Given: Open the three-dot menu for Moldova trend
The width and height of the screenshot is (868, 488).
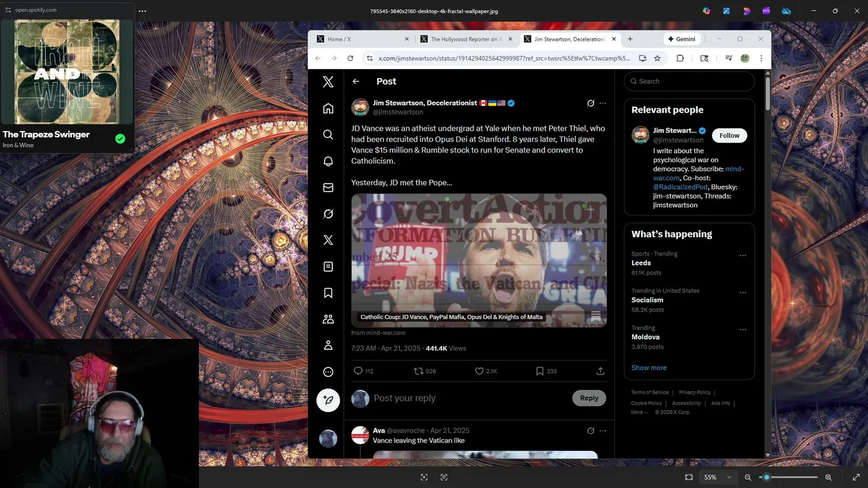Looking at the screenshot, I should click(x=743, y=329).
